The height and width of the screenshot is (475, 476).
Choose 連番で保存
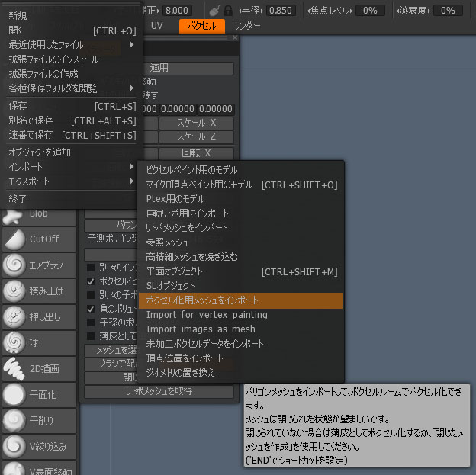click(72, 135)
